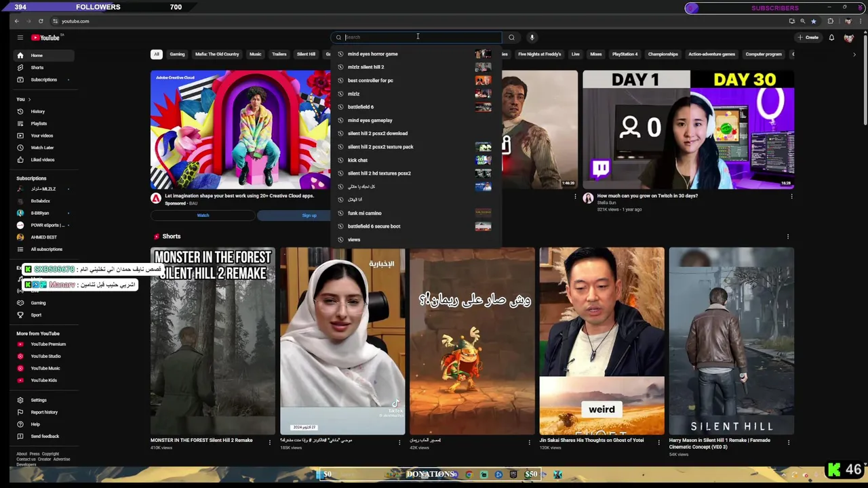Choose suggestion battlefield 6 secure boot
The height and width of the screenshot is (488, 868).
click(416, 226)
